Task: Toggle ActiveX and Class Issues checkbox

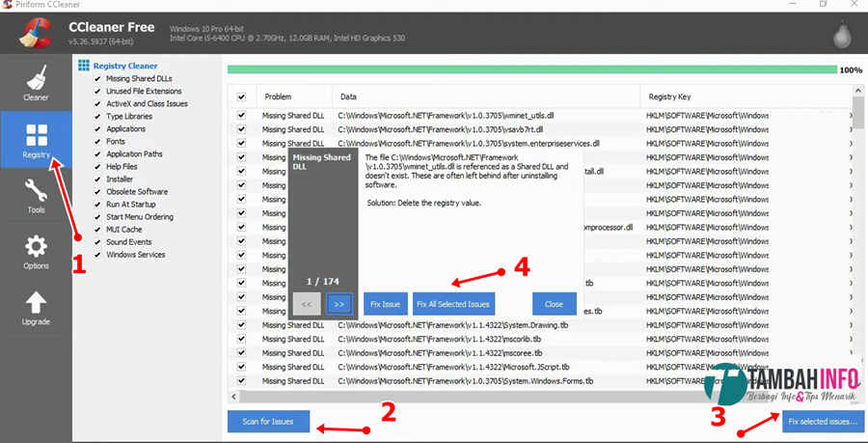Action: click(98, 104)
